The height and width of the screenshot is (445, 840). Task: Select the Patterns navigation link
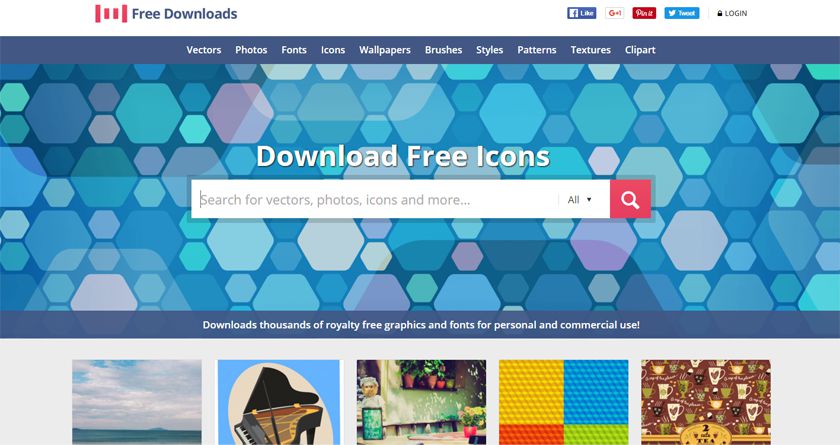coord(536,50)
